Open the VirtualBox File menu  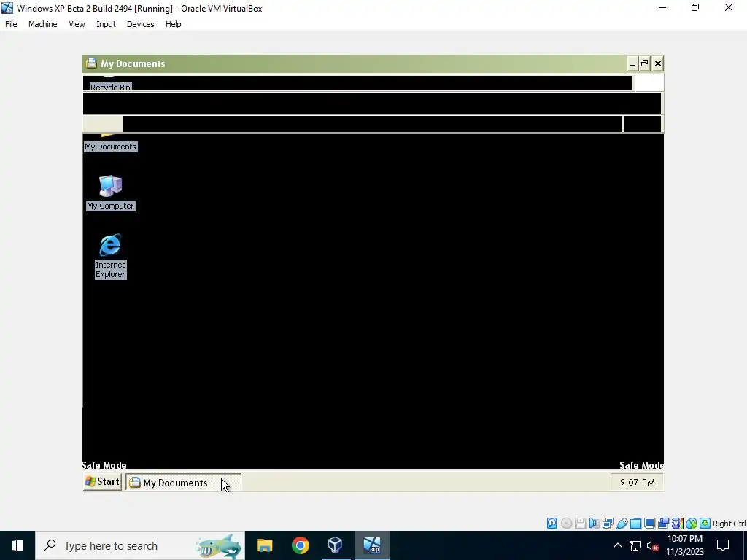click(x=11, y=24)
